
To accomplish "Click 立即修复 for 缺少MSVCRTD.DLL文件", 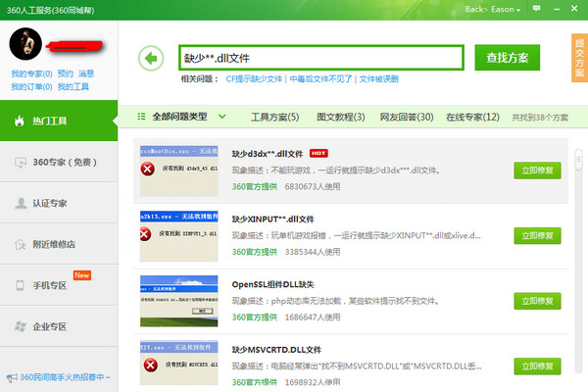I will pos(537,367).
